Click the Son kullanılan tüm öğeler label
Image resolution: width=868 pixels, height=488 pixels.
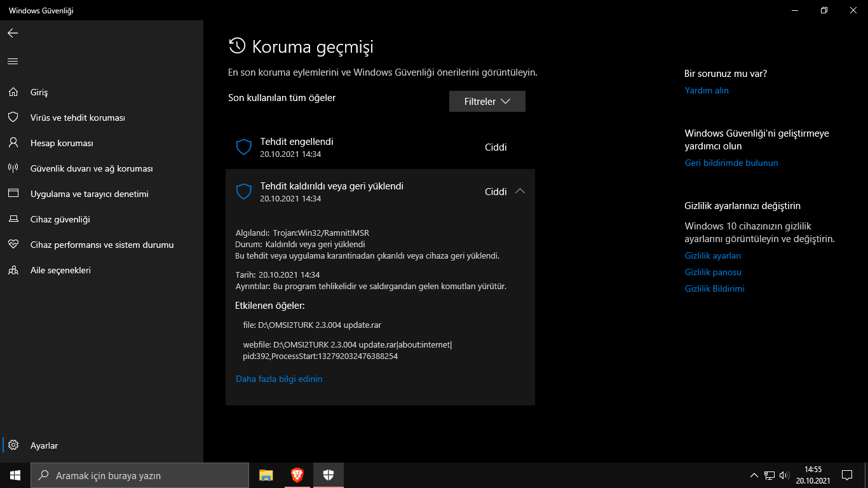point(281,98)
